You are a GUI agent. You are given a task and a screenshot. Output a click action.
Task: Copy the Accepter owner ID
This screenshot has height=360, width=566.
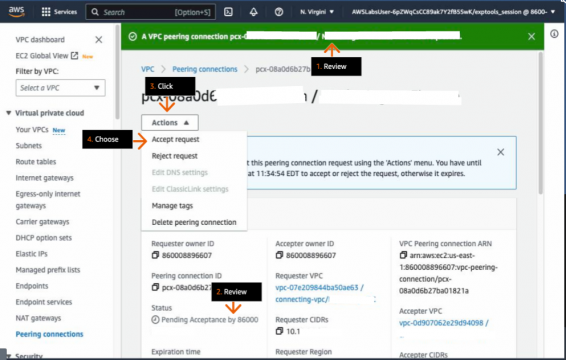(x=279, y=255)
